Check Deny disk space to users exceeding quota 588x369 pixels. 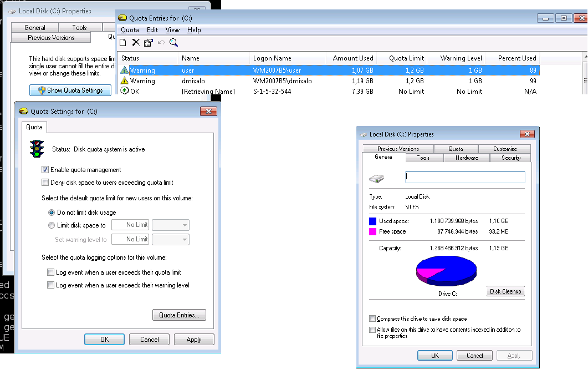click(x=45, y=183)
